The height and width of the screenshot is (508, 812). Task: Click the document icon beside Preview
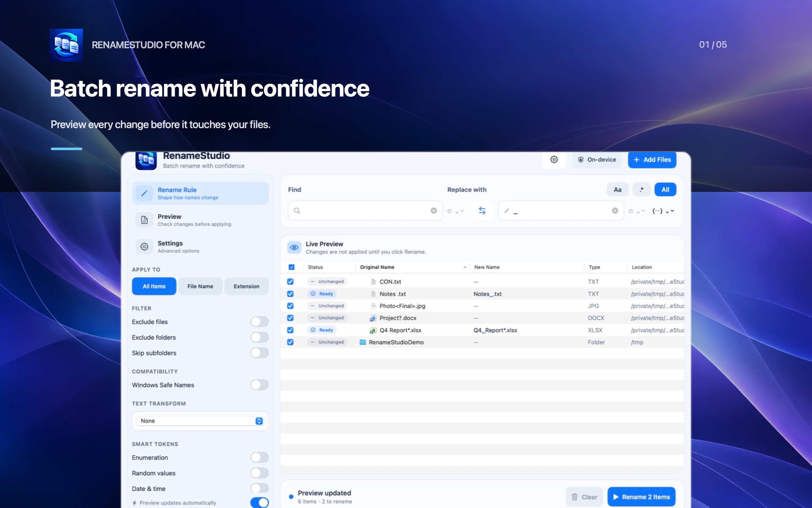click(144, 220)
